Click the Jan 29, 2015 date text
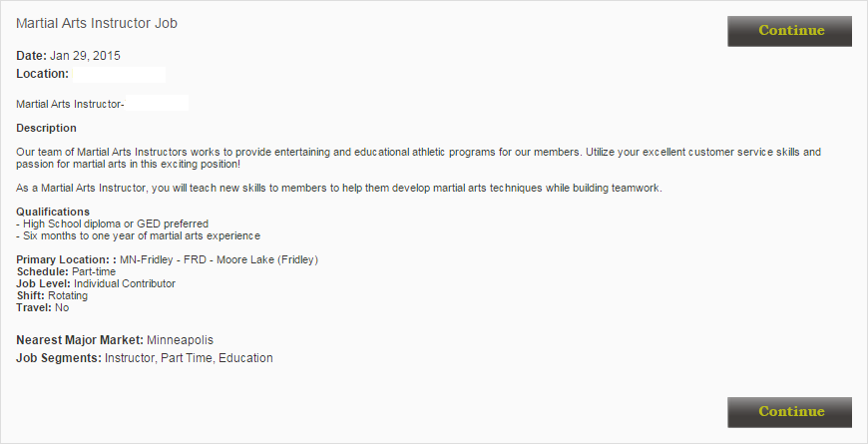 (x=85, y=55)
